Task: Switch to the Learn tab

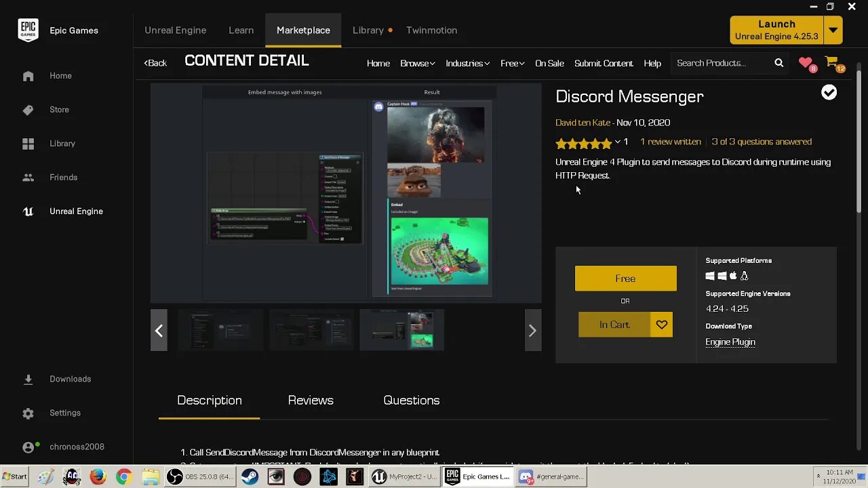Action: [241, 30]
